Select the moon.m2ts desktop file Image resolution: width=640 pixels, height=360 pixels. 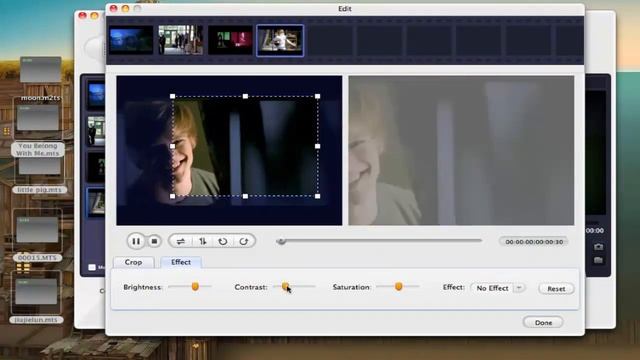click(x=40, y=77)
